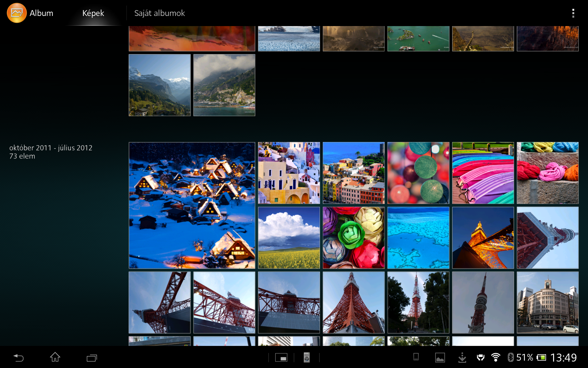This screenshot has height=368, width=588.
Task: Open the clock showing 13:49
Action: pos(563,358)
